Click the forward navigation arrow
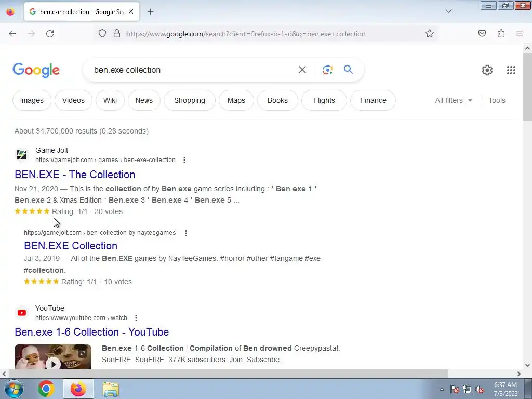532x399 pixels. 31,34
